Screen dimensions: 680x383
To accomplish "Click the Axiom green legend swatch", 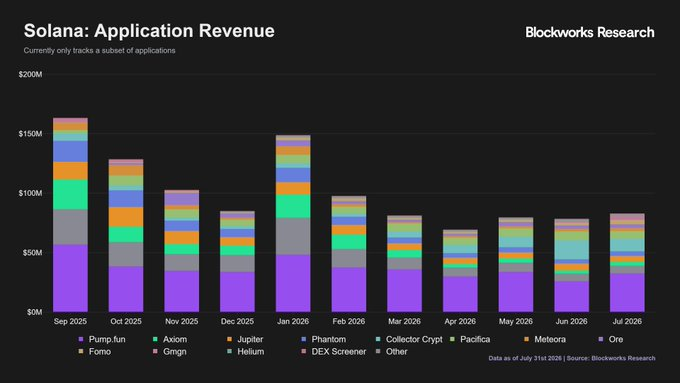I will point(155,339).
